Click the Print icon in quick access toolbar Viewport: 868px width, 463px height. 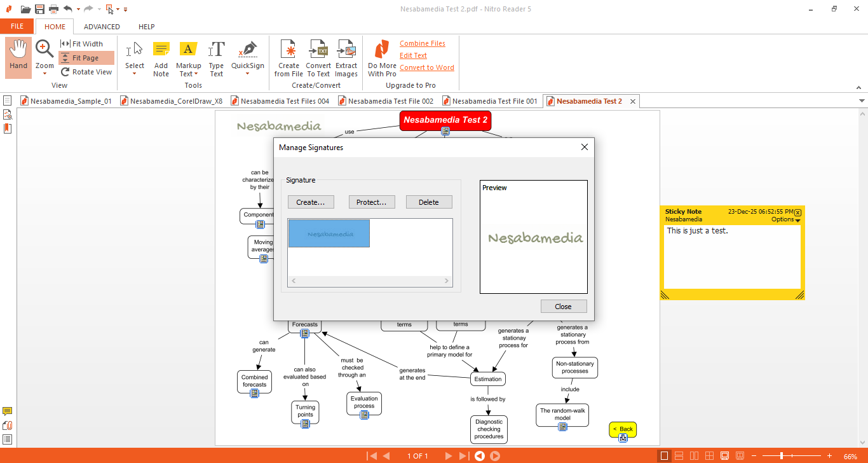[x=54, y=9]
